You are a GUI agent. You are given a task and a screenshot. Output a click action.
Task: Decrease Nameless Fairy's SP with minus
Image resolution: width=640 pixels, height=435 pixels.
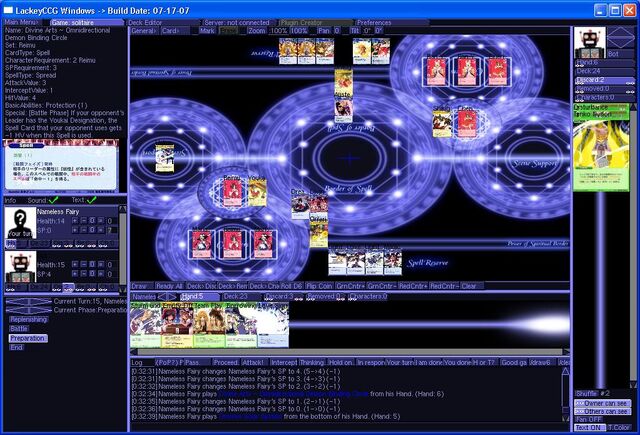pos(84,230)
